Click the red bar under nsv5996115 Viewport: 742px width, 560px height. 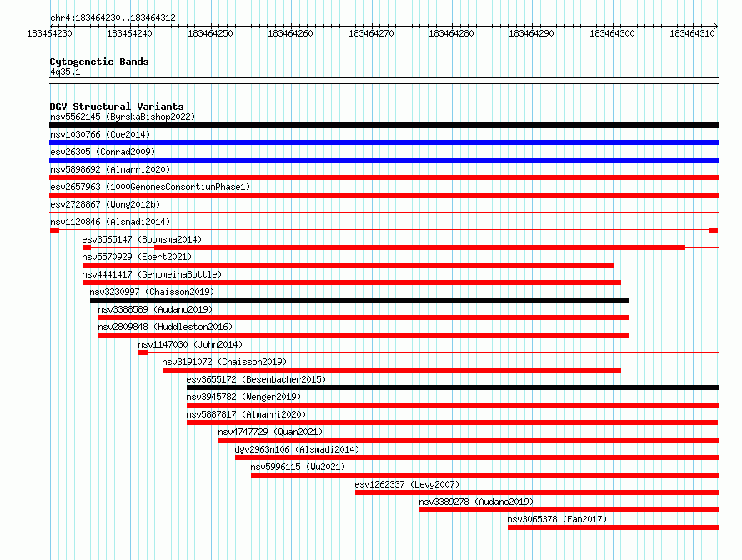484,475
